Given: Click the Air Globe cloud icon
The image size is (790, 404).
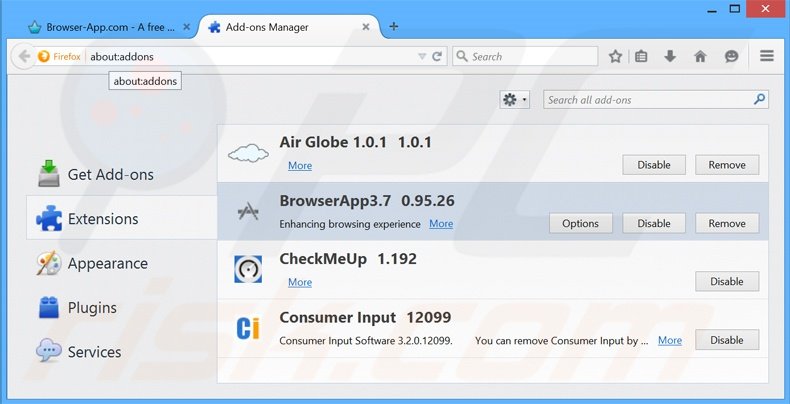Looking at the screenshot, I should [x=248, y=153].
